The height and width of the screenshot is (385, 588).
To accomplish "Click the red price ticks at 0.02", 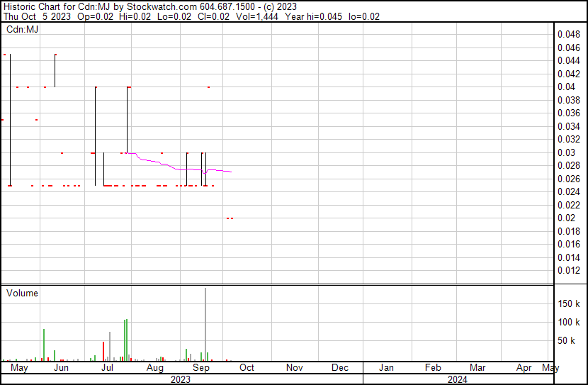I will point(230,218).
